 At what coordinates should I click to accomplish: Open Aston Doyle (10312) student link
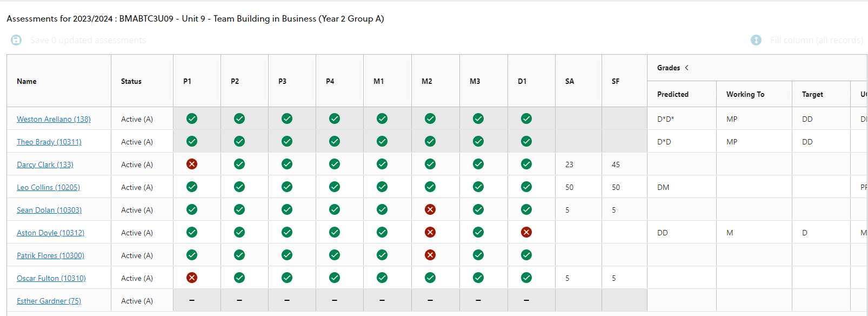tap(50, 233)
